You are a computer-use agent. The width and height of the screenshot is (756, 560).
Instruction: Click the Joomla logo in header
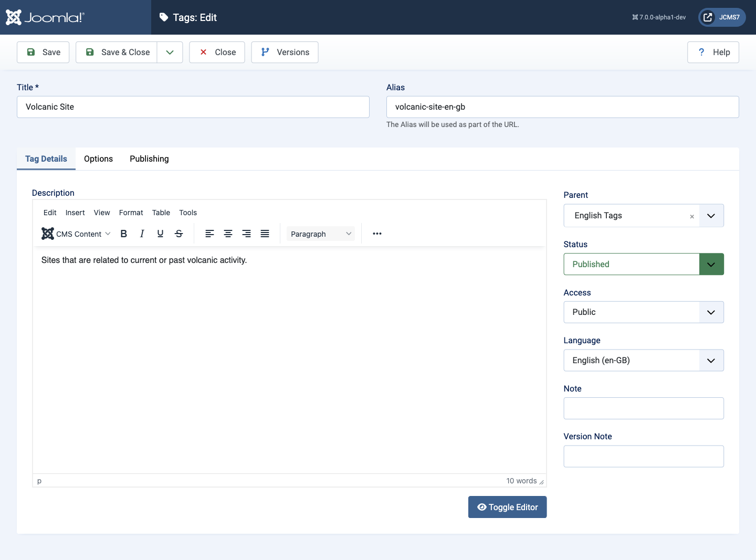pos(45,17)
